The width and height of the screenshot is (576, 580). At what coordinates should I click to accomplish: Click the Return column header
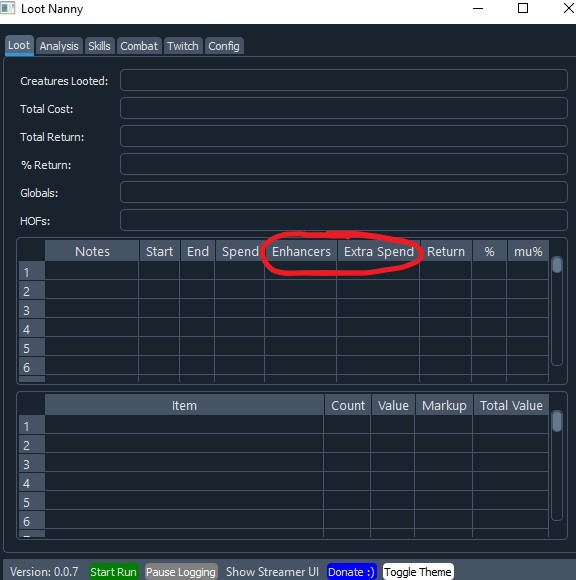(x=446, y=251)
